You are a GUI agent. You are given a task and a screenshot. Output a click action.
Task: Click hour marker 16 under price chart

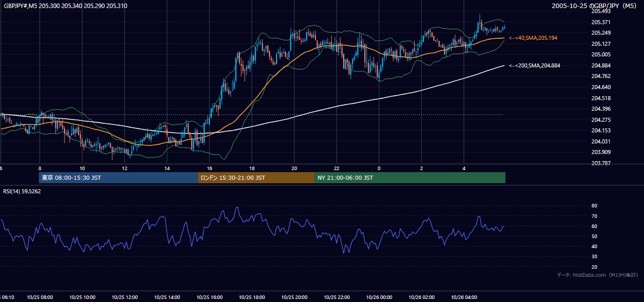pyautogui.click(x=209, y=168)
